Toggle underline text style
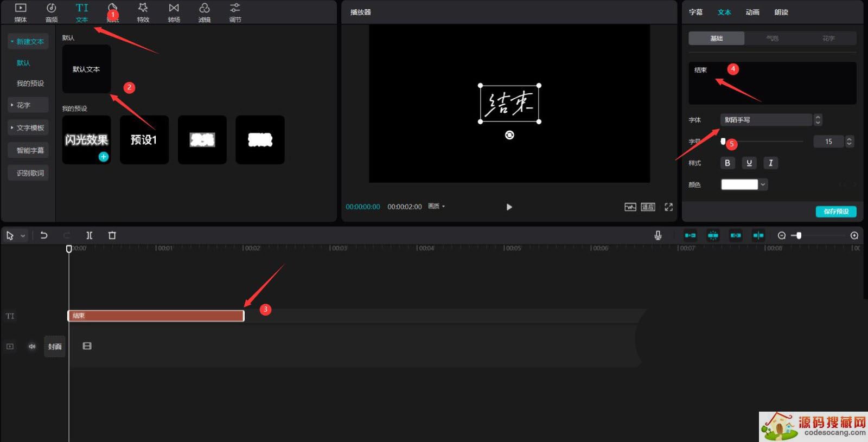 [749, 163]
